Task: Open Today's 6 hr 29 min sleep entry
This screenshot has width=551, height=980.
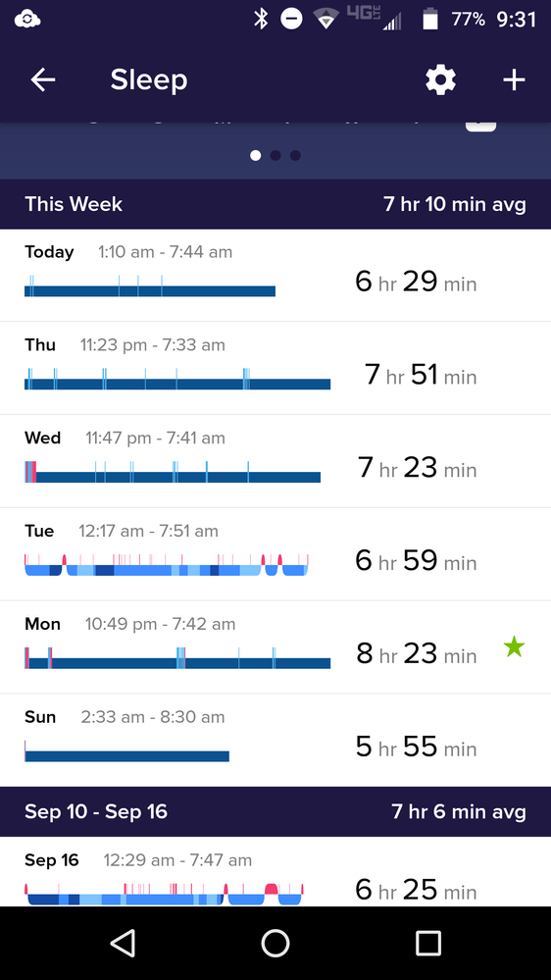Action: click(275, 275)
